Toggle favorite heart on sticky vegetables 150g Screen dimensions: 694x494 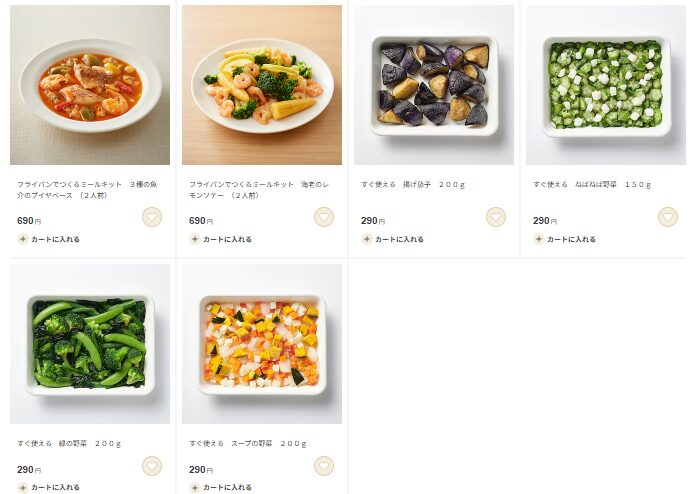click(x=668, y=217)
